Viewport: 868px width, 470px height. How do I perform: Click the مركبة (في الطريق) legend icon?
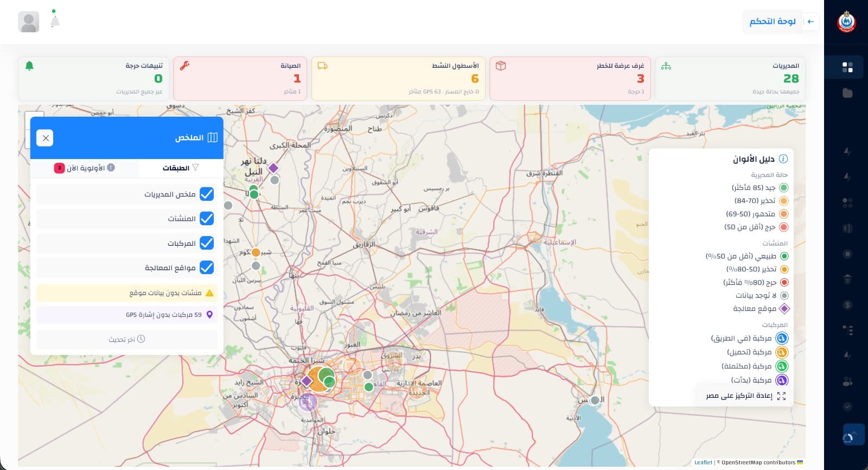[x=782, y=339]
